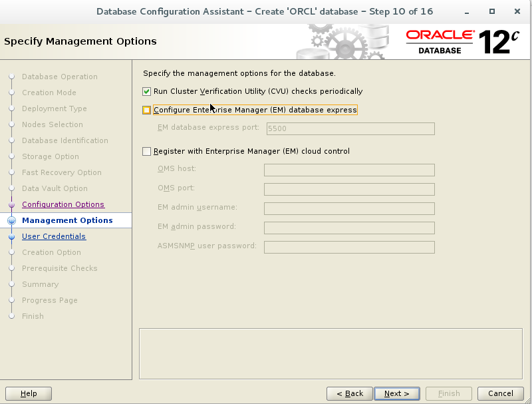Click the Back button
The height and width of the screenshot is (404, 532).
(350, 393)
